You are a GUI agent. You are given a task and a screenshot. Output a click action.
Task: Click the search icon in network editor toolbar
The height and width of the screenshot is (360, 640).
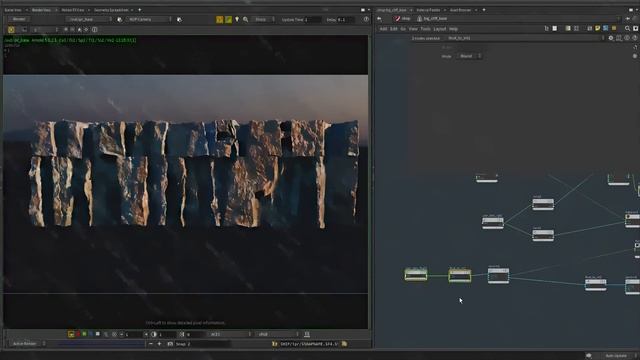627,28
